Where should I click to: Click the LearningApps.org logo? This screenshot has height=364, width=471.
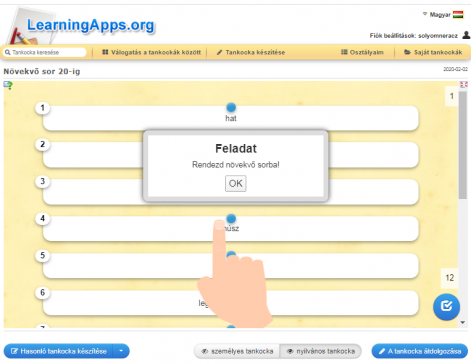coord(83,25)
